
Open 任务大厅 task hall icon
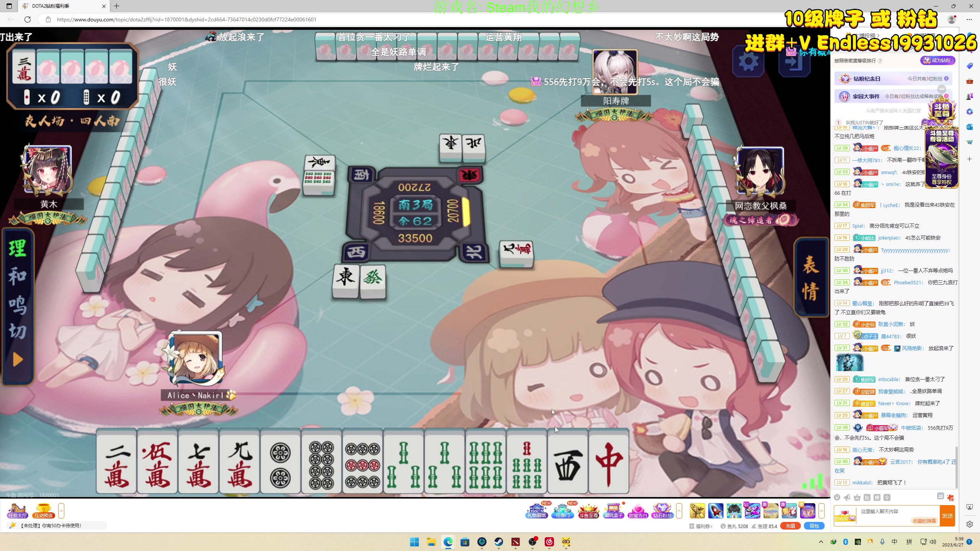coord(18,511)
